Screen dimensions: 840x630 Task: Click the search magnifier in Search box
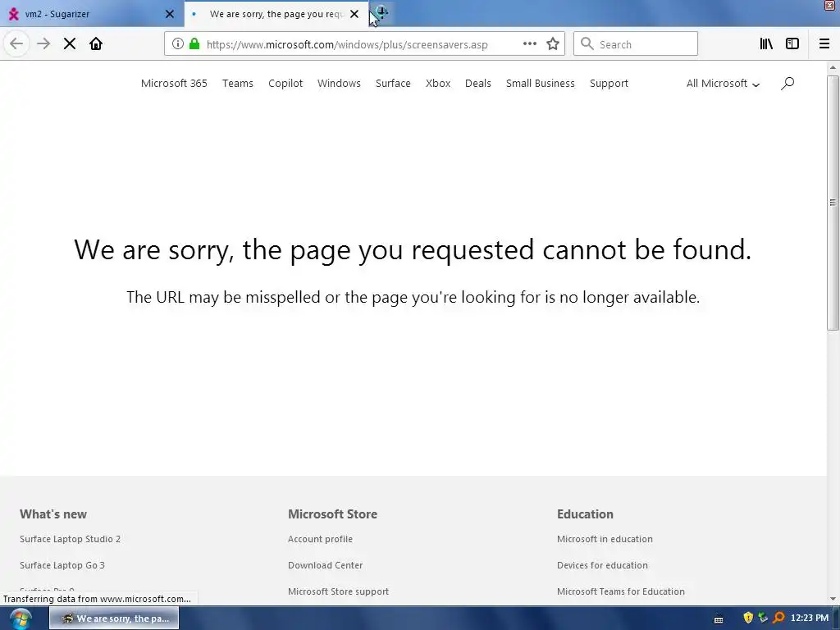tap(587, 44)
